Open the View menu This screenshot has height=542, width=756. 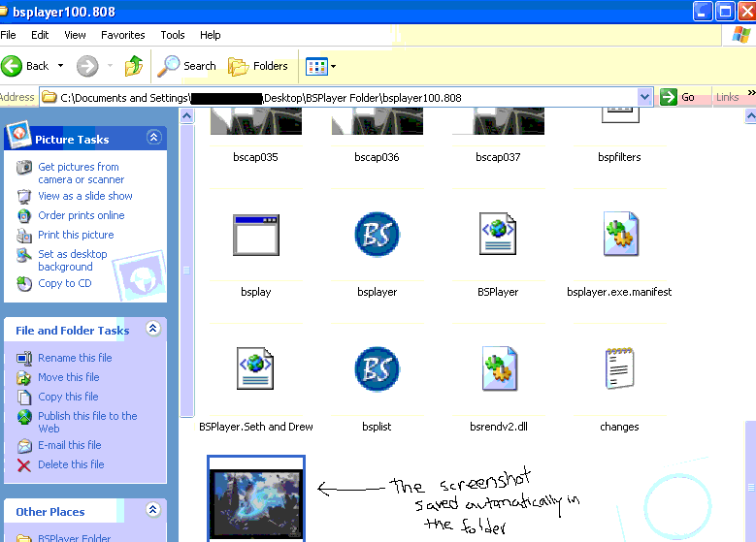tap(76, 35)
